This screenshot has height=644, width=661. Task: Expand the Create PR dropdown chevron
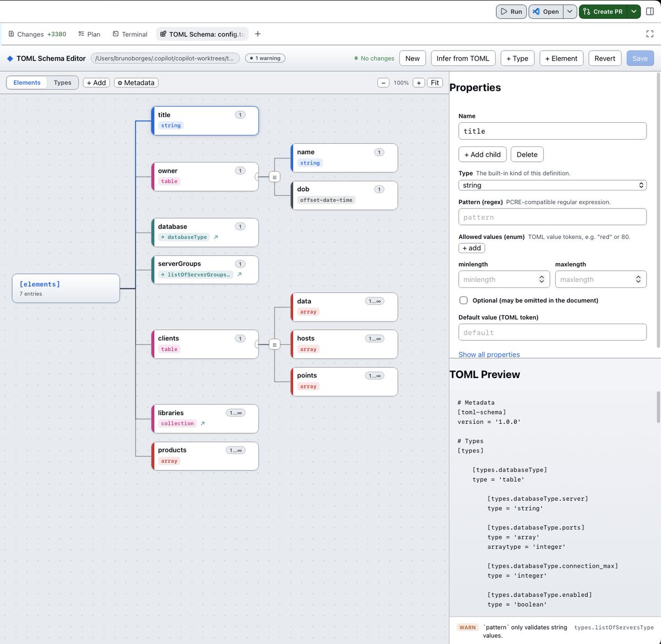pyautogui.click(x=634, y=11)
